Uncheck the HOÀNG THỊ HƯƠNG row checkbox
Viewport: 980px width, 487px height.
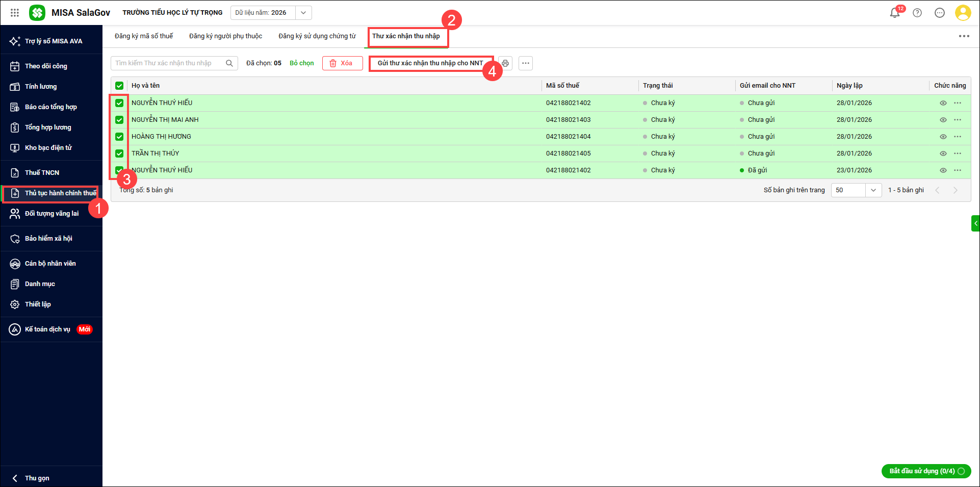(119, 137)
